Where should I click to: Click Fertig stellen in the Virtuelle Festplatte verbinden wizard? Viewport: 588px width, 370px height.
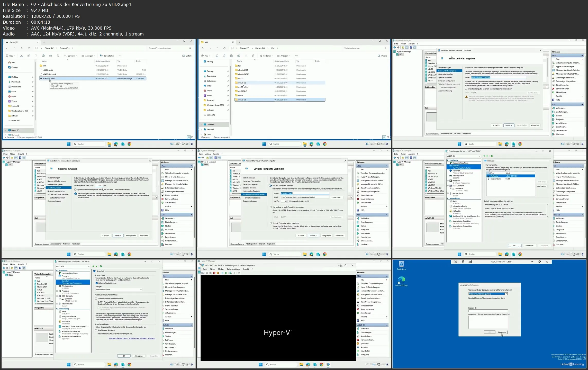click(x=326, y=236)
